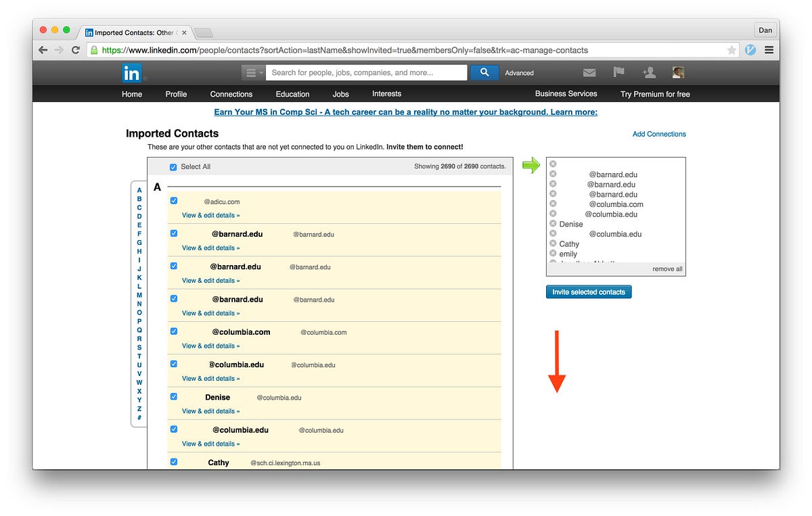812x516 pixels.
Task: Jump to letter W in alphabet index
Action: (139, 382)
